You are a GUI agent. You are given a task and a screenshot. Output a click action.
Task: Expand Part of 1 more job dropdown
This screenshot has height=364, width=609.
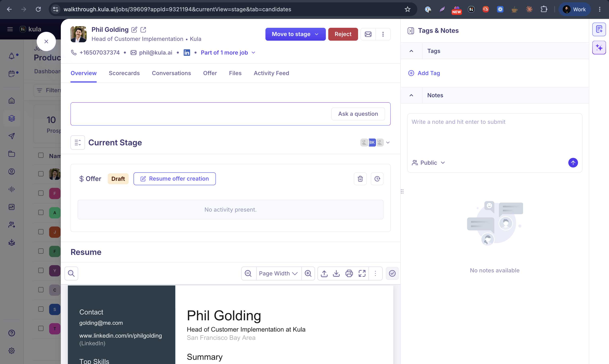[x=228, y=53]
